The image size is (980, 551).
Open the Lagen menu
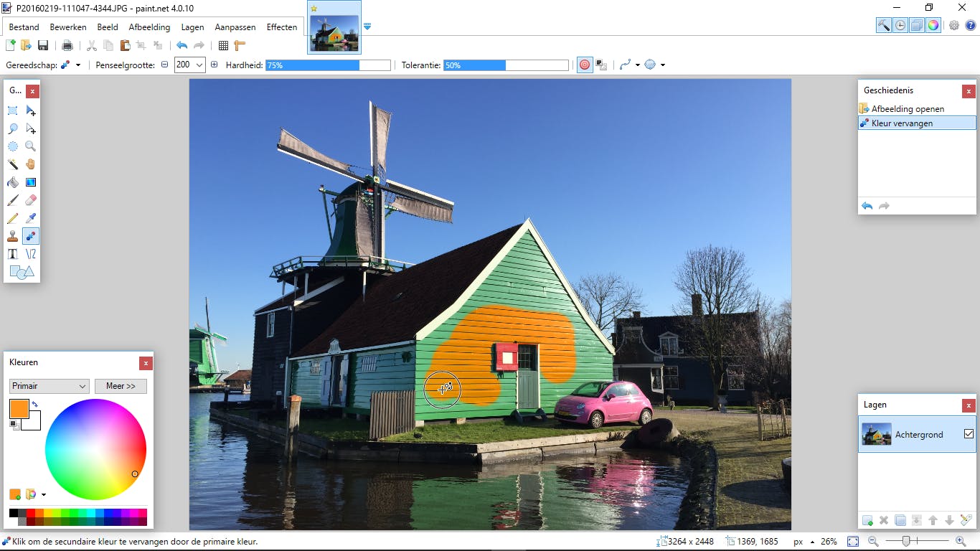coord(192,27)
